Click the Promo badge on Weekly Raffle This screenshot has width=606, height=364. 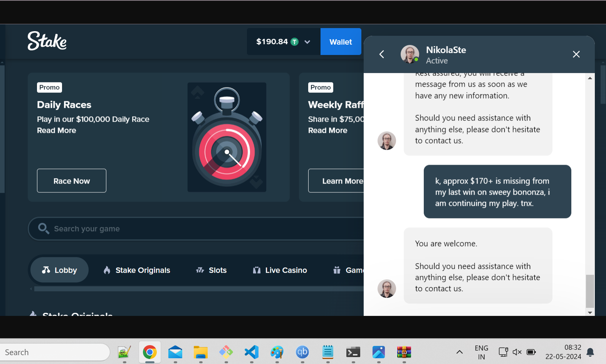321,87
